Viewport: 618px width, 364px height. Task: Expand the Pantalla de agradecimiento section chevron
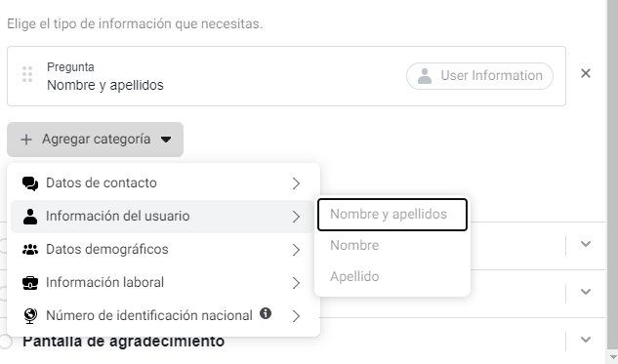(x=586, y=340)
